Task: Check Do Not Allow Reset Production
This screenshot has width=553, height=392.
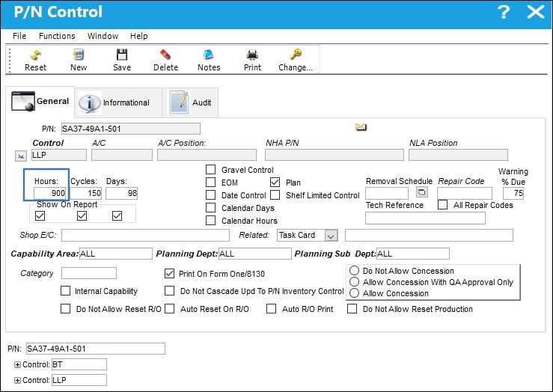Action: click(x=352, y=309)
